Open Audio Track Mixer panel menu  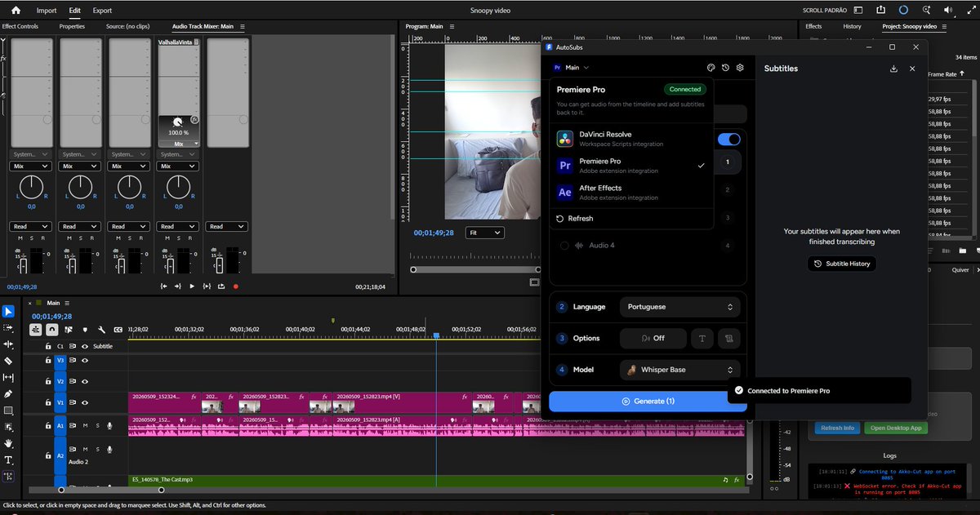[243, 26]
